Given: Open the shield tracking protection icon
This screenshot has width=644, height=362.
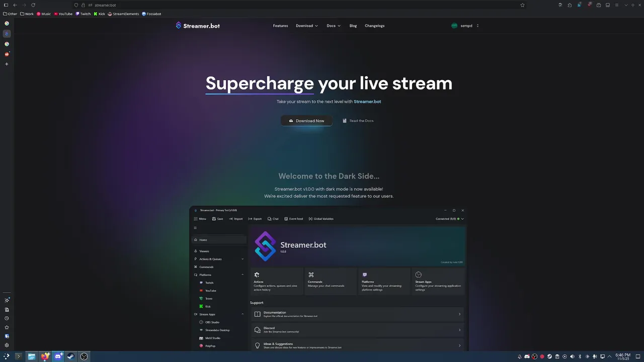Looking at the screenshot, I should coord(76,5).
